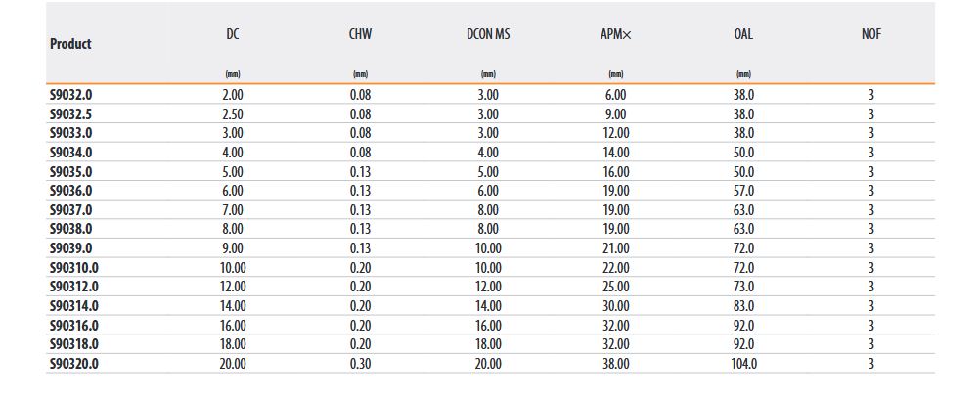Click the OAL column header
Screen dimensions: 980x401
pos(743,35)
